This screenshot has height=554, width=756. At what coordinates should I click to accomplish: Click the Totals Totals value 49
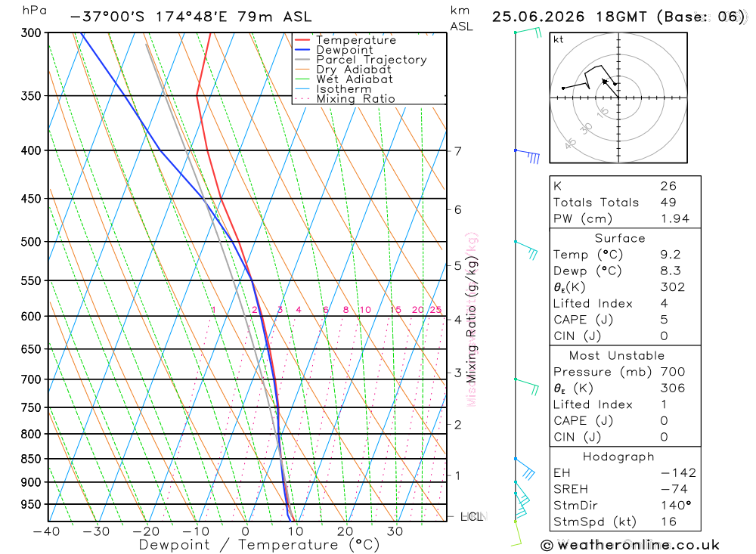[669, 203]
